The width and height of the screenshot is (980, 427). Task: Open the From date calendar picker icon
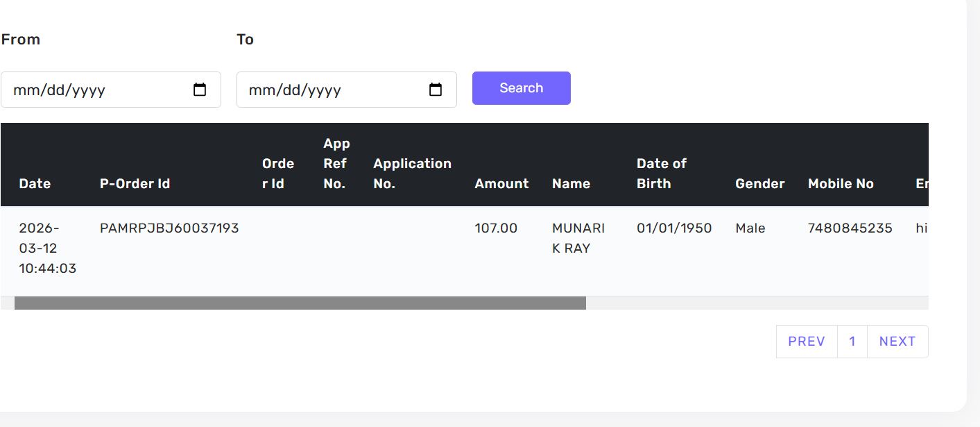[200, 90]
